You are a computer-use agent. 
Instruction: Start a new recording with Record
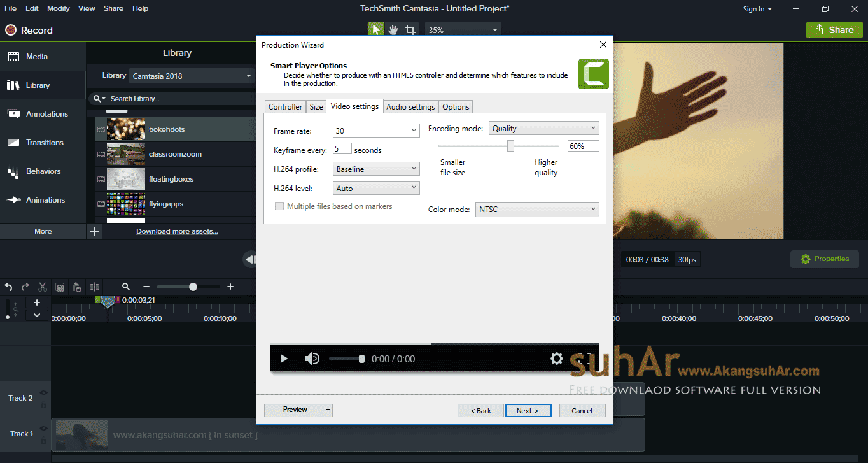[x=29, y=30]
